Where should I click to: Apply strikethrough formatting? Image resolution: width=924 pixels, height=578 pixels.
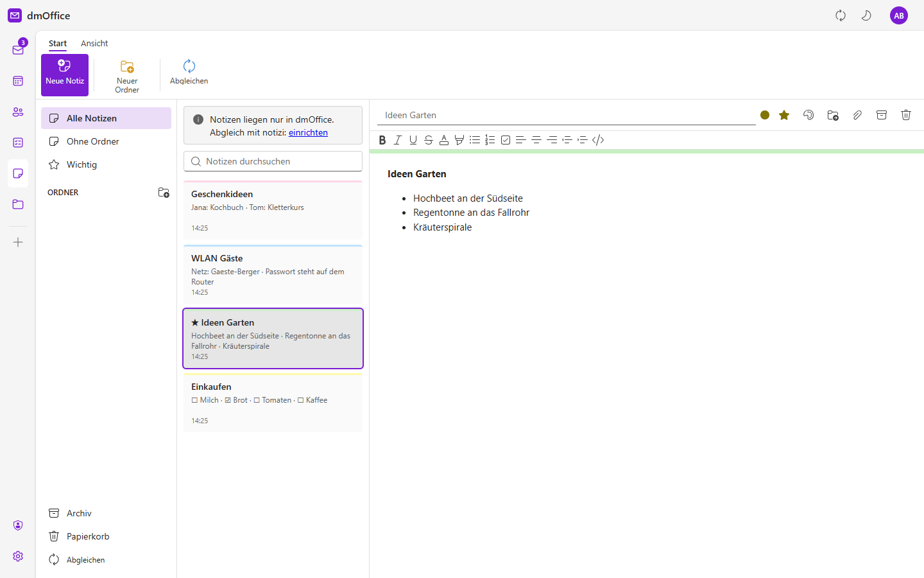(x=429, y=140)
